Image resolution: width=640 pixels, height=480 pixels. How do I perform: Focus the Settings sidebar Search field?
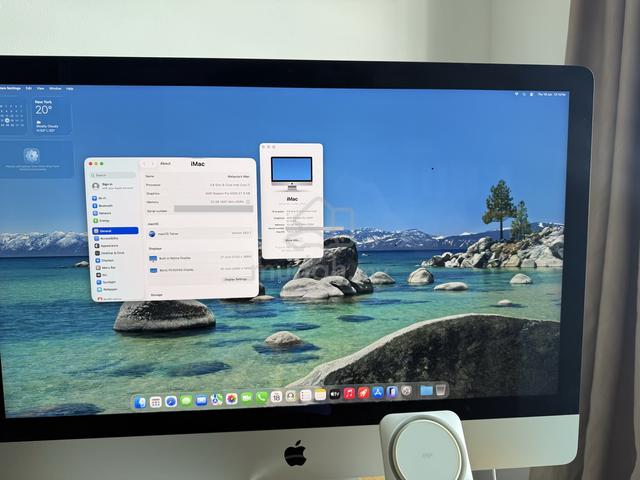click(x=113, y=175)
